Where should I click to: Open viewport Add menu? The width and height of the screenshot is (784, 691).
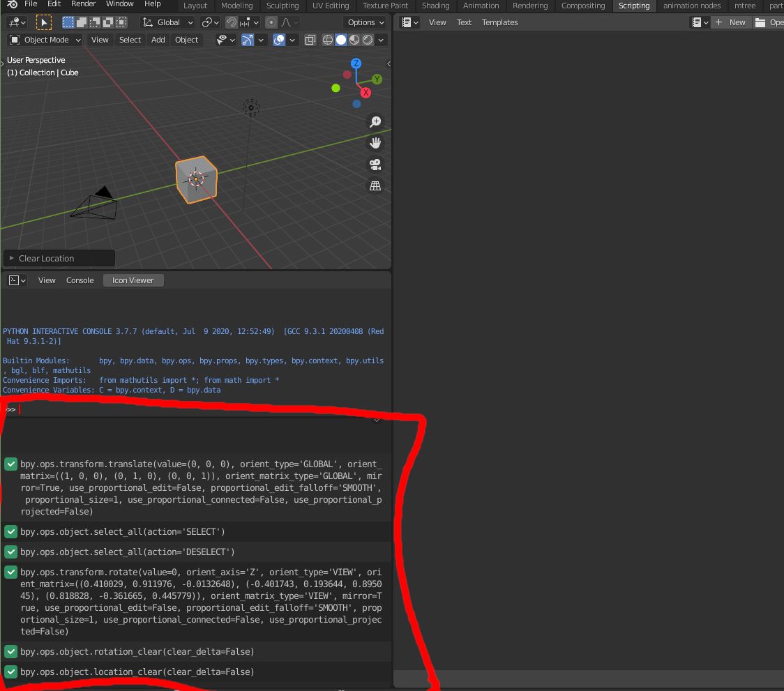(158, 40)
